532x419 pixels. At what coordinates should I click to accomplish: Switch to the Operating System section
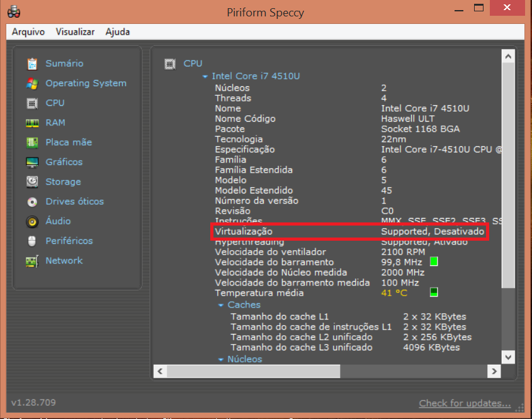click(86, 83)
